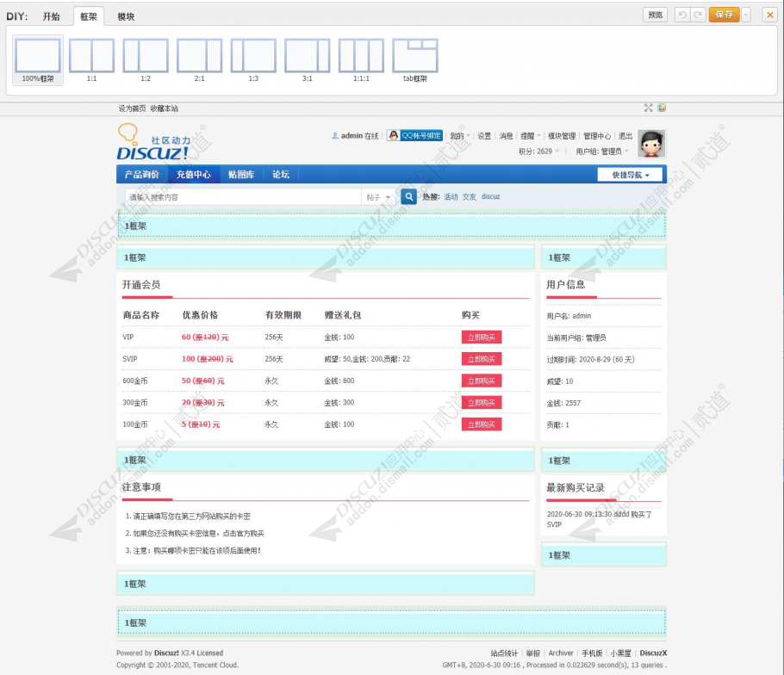
Task: Click the blue search magnifier button
Action: tap(408, 196)
